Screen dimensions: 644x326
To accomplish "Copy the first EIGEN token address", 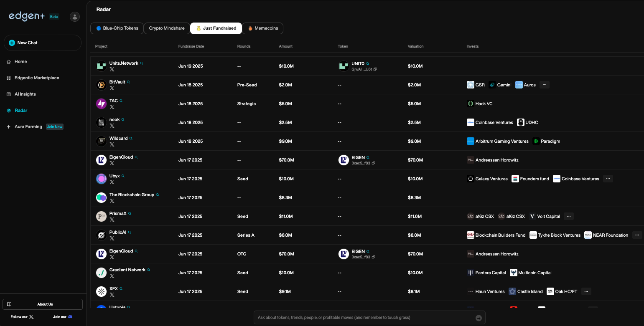I will [x=373, y=163].
